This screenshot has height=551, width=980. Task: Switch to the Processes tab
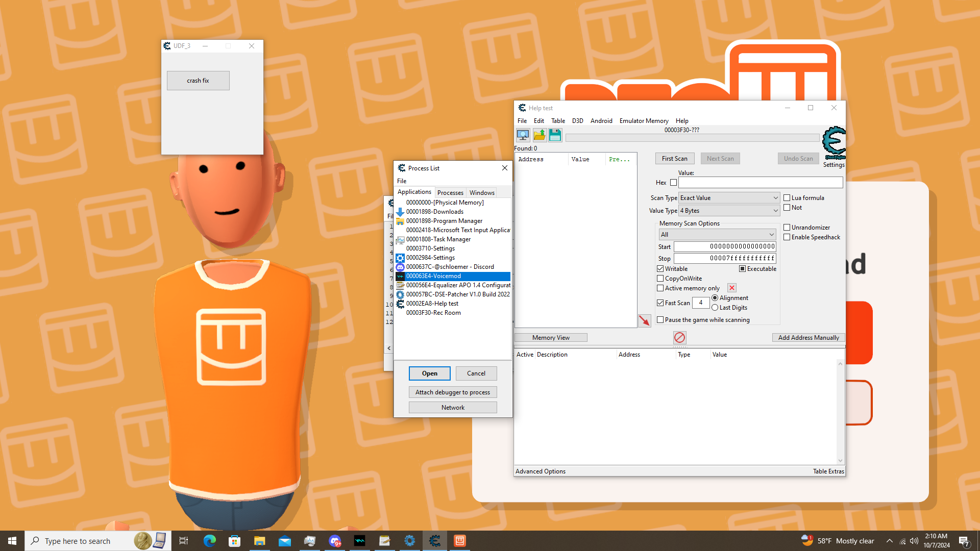coord(450,193)
